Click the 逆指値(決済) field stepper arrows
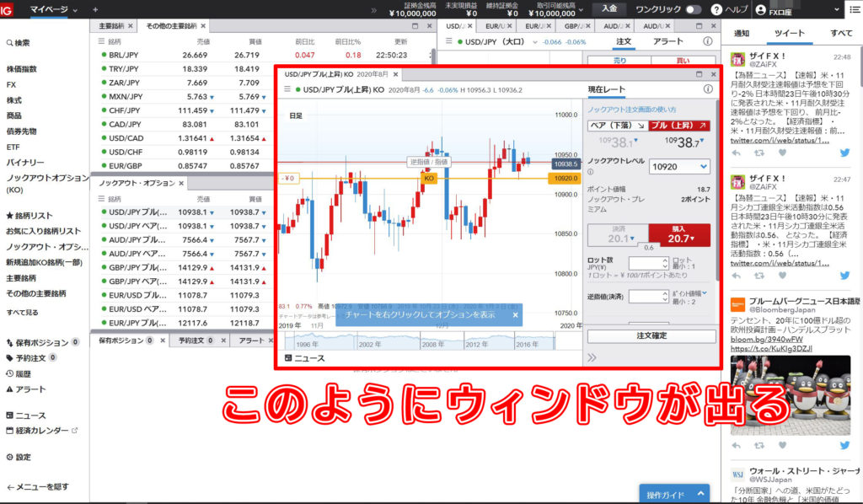863x504 pixels. pyautogui.click(x=665, y=297)
